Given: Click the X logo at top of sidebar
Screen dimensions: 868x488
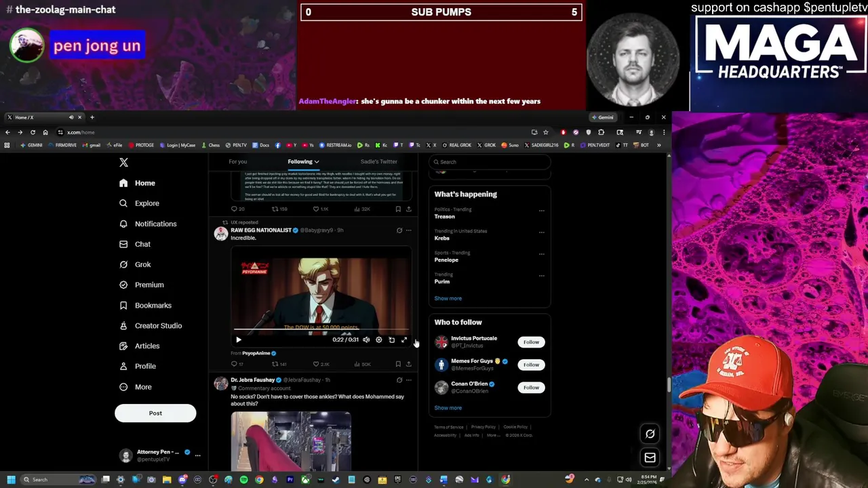Looking at the screenshot, I should click(x=123, y=163).
